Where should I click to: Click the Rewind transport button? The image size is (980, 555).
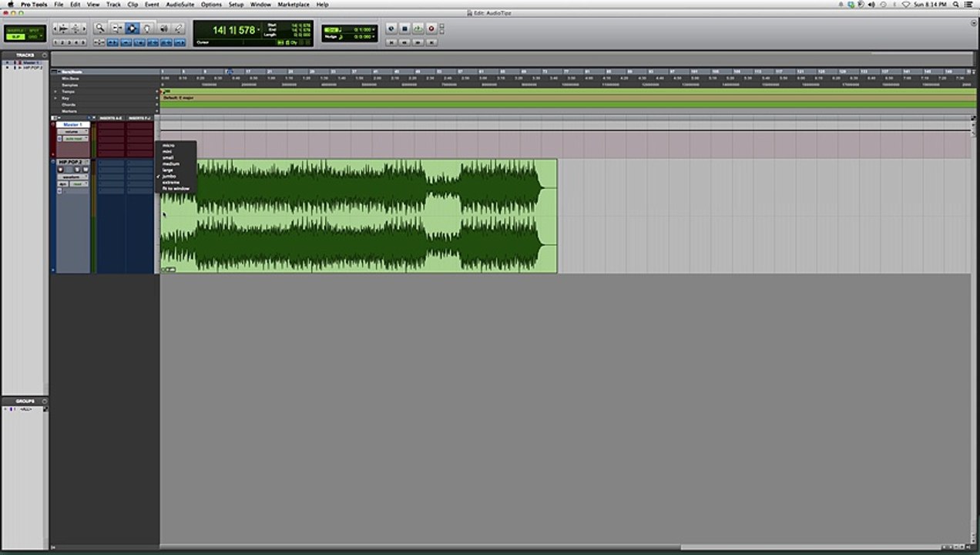click(404, 42)
